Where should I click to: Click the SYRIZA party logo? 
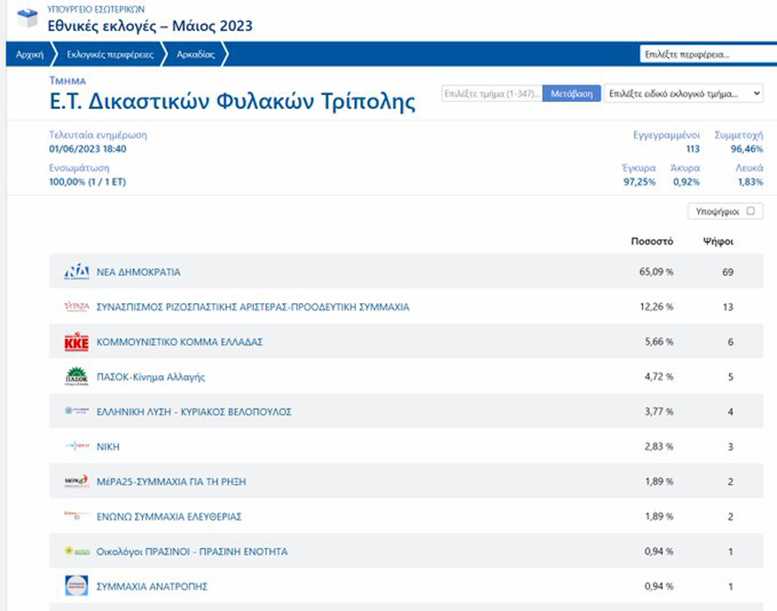click(x=77, y=307)
